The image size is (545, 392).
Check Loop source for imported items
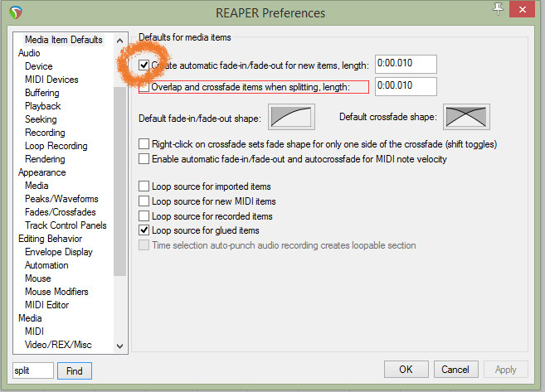point(144,186)
